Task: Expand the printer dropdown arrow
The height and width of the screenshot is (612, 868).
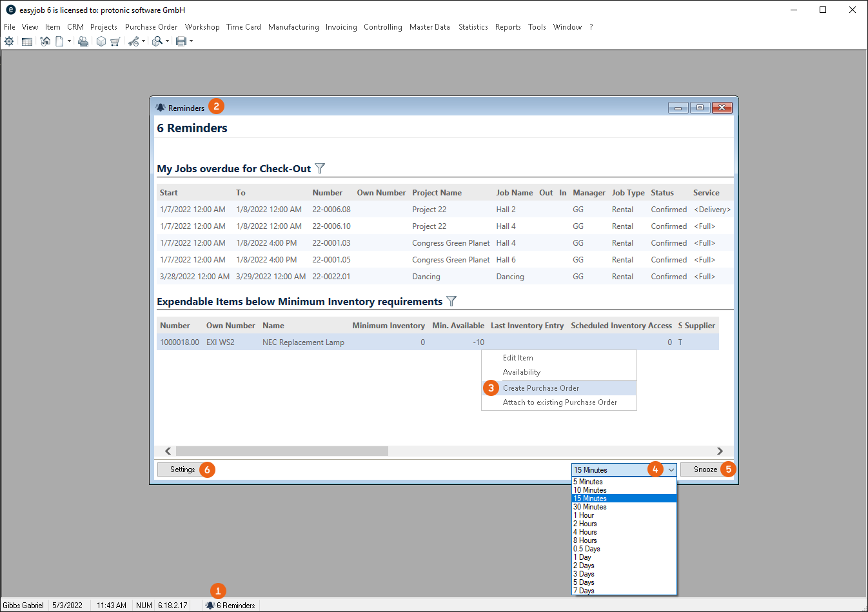Action: [x=191, y=41]
